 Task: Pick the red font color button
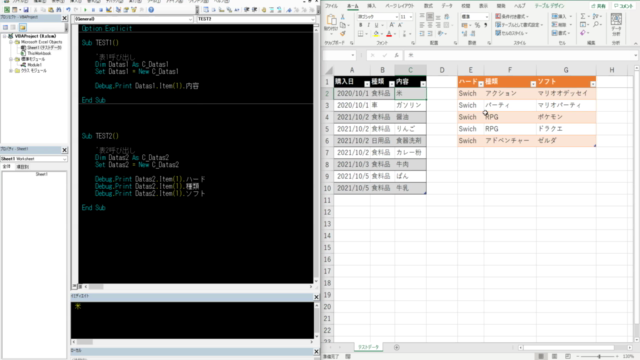coord(389,34)
